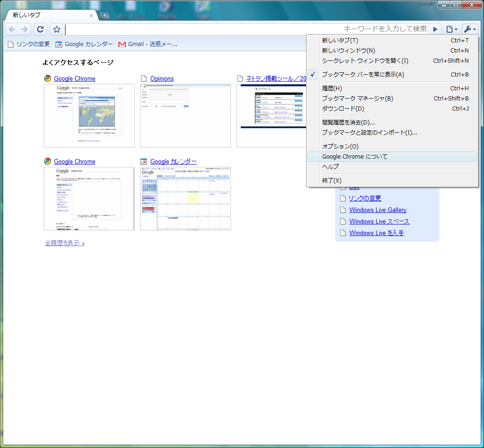The height and width of the screenshot is (448, 484).
Task: Click the ネトラン掲載ツール page thumbnail
Action: point(272,116)
